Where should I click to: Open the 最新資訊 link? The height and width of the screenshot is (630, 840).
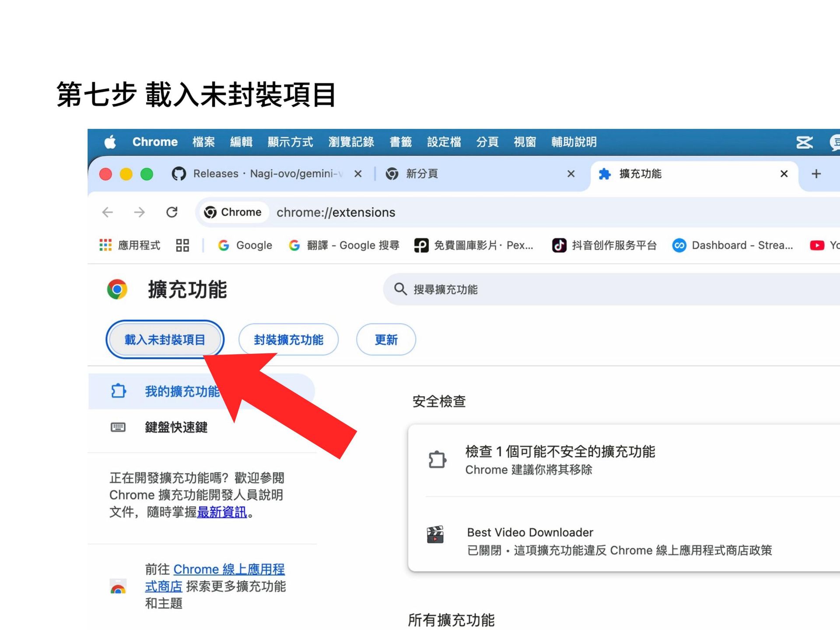click(x=222, y=512)
